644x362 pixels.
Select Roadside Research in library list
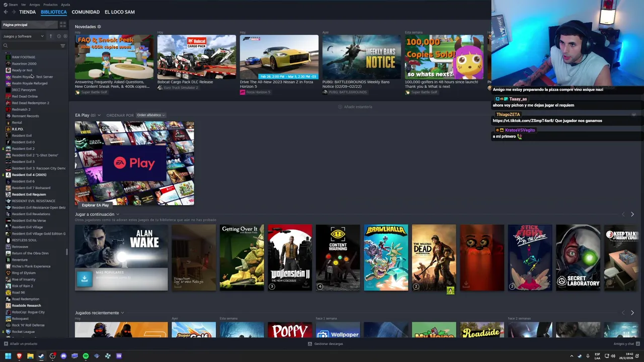click(26, 306)
